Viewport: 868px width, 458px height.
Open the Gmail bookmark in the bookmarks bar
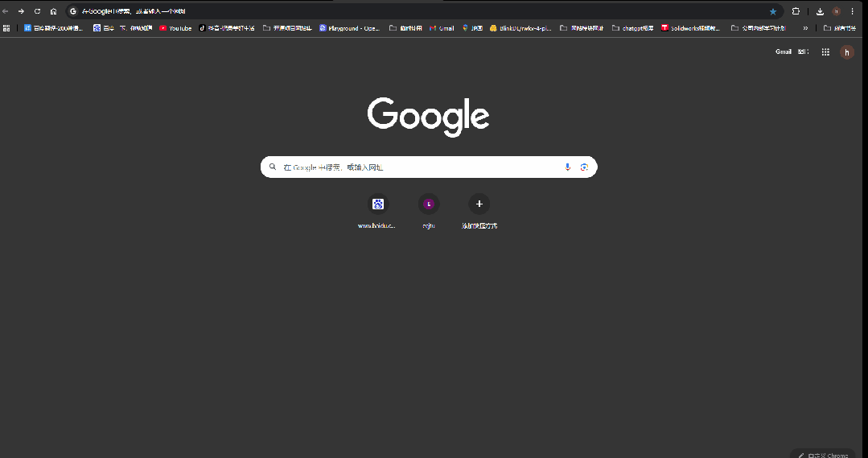(441, 27)
